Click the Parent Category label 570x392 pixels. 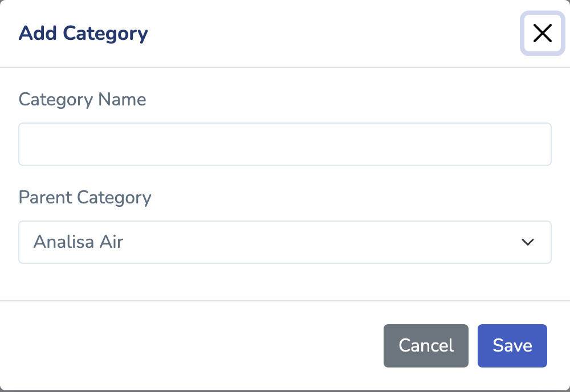click(x=85, y=198)
